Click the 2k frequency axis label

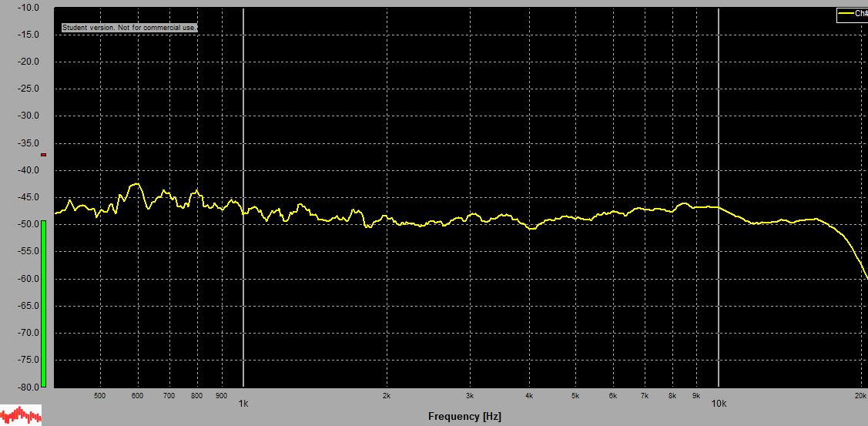[387, 395]
